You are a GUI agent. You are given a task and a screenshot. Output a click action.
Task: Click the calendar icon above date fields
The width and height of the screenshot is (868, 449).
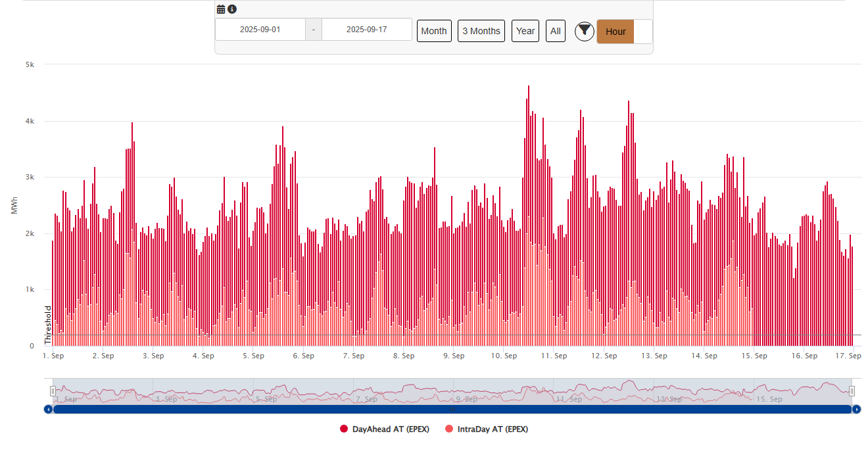(x=221, y=9)
